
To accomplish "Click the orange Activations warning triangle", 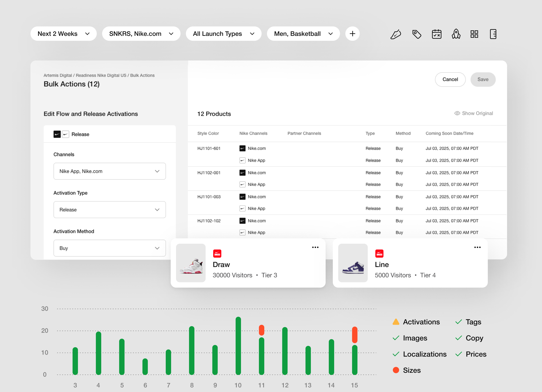I will [x=396, y=322].
